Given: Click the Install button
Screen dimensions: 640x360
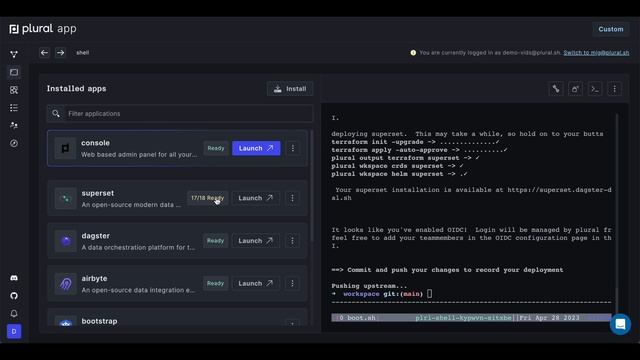Looking at the screenshot, I should 290,89.
